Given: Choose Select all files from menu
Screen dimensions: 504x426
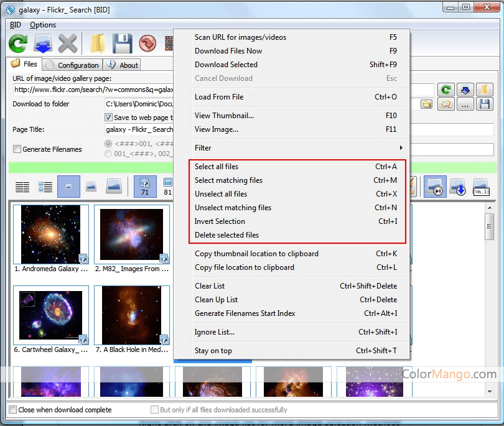Looking at the screenshot, I should tap(217, 167).
